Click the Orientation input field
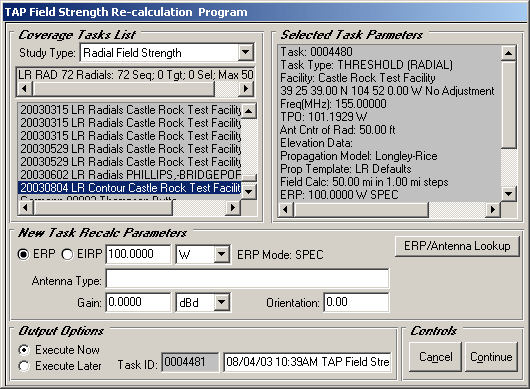 356,302
